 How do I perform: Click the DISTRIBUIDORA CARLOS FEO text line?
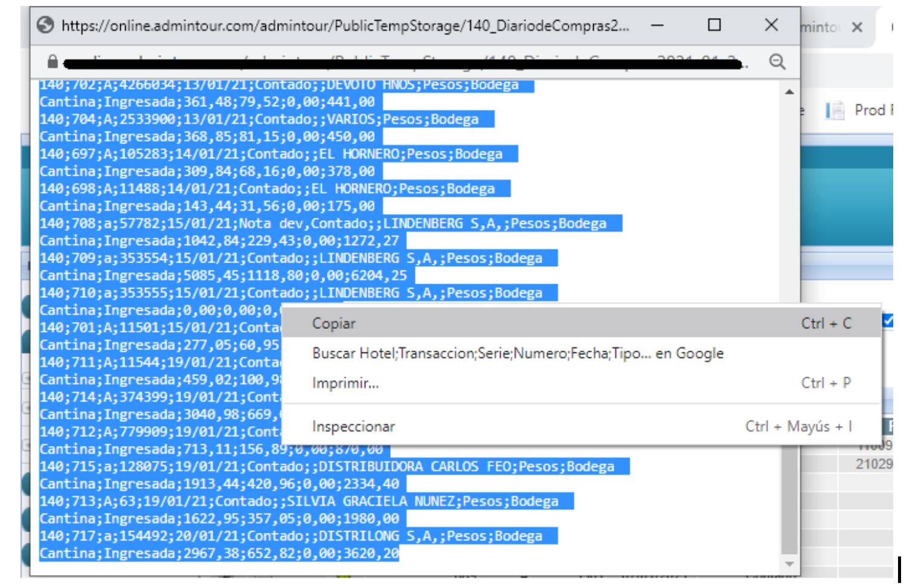coord(333,467)
